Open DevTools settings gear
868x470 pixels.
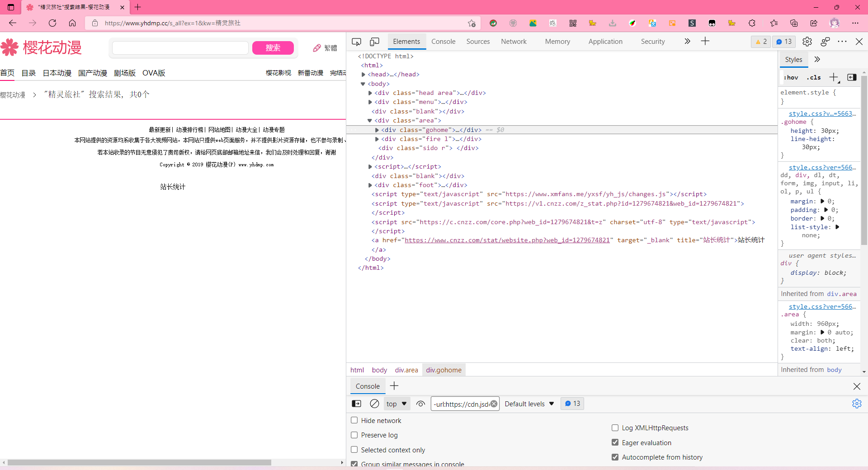pos(807,42)
